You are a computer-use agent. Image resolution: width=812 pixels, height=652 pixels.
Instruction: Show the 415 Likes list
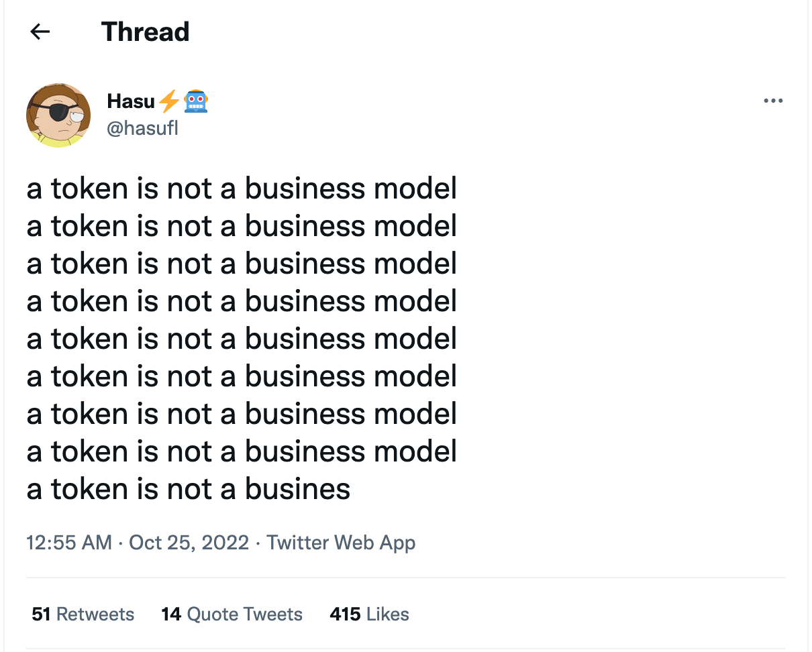click(369, 614)
